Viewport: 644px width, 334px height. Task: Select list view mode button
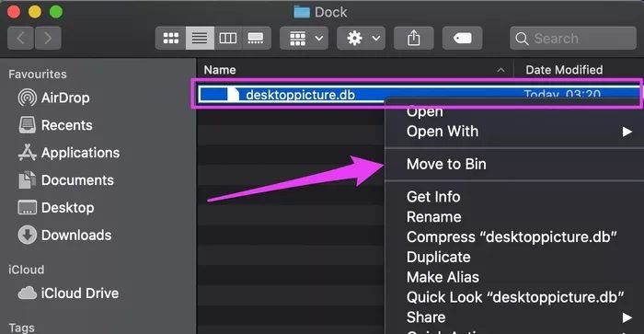click(200, 39)
